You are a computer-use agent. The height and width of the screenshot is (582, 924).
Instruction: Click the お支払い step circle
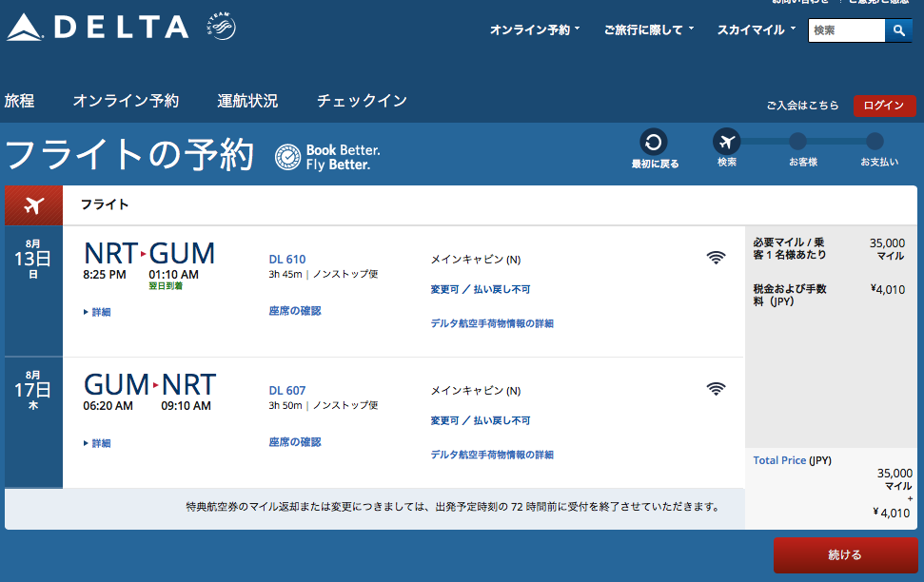tap(875, 142)
